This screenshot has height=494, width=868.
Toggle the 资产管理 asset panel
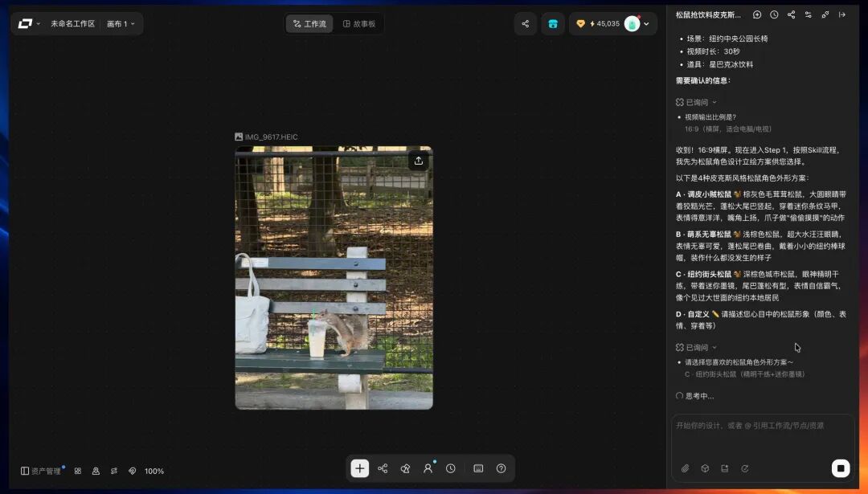42,472
